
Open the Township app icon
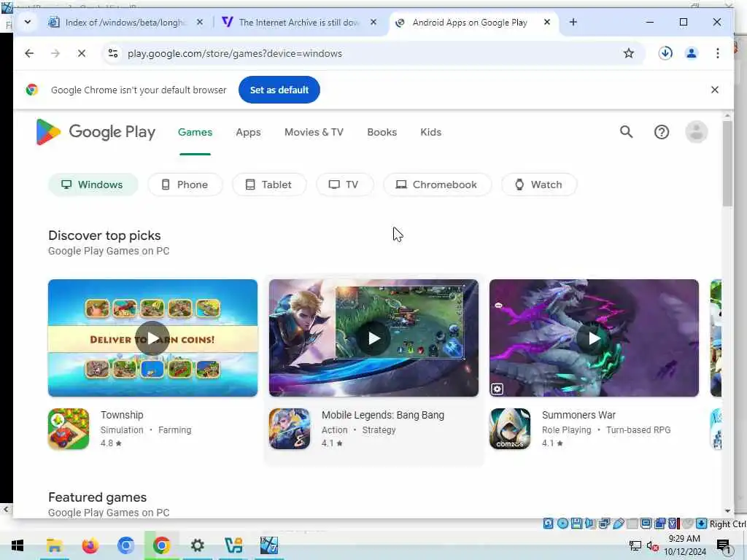[69, 429]
